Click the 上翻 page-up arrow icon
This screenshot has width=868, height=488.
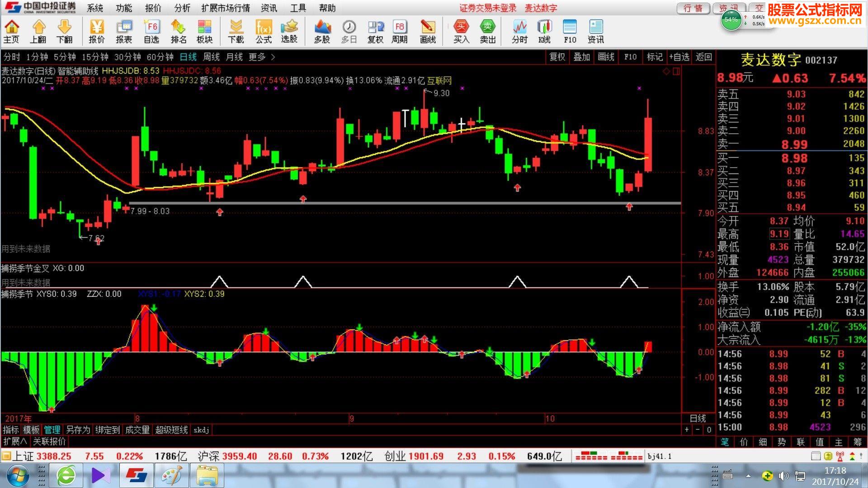point(38,32)
